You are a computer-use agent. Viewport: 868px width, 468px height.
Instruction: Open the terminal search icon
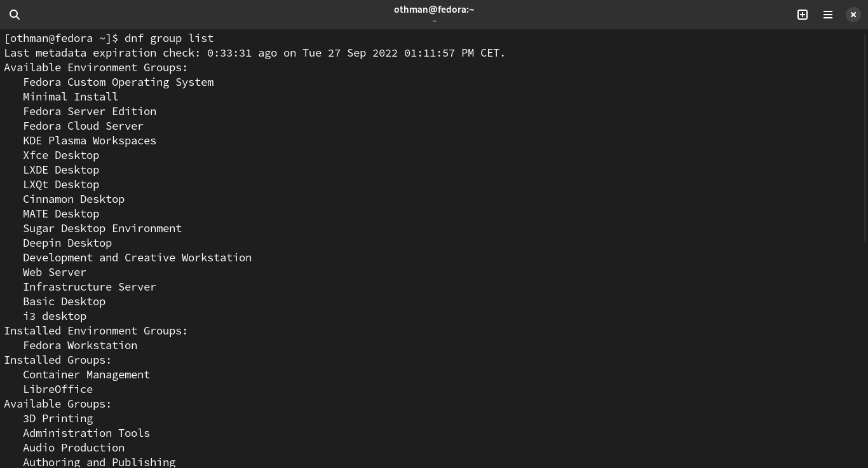15,15
